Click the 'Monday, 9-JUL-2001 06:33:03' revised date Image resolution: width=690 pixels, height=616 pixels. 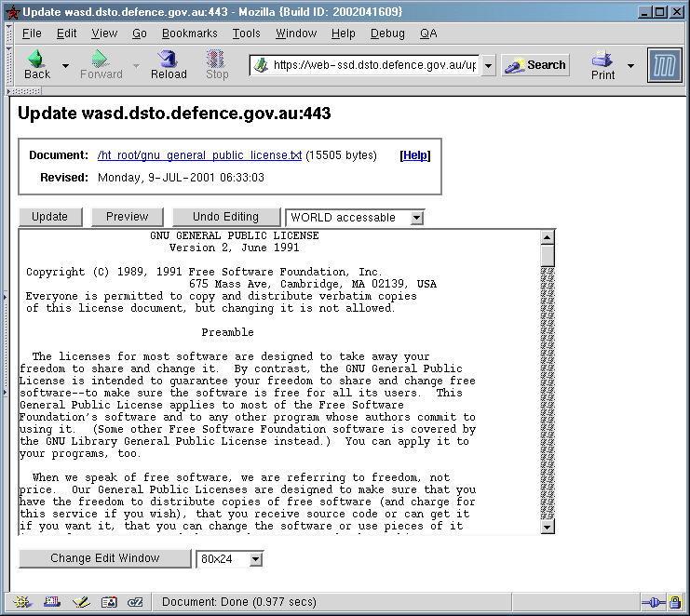coord(181,178)
